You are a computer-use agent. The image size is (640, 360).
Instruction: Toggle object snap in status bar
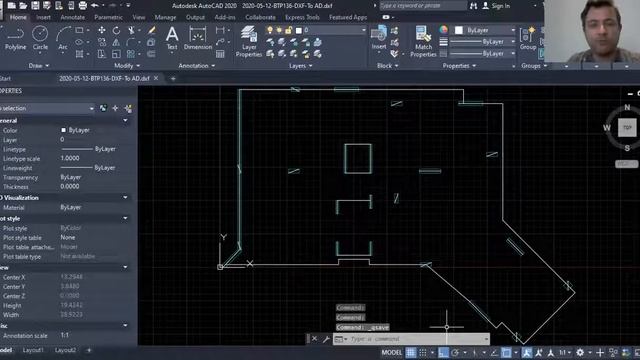pyautogui.click(x=506, y=352)
